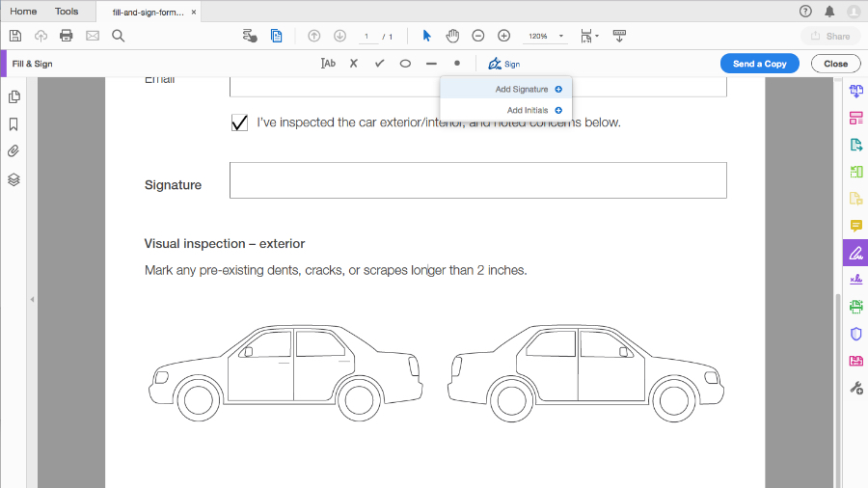Click the Print file icon
The image size is (868, 488).
click(x=67, y=36)
